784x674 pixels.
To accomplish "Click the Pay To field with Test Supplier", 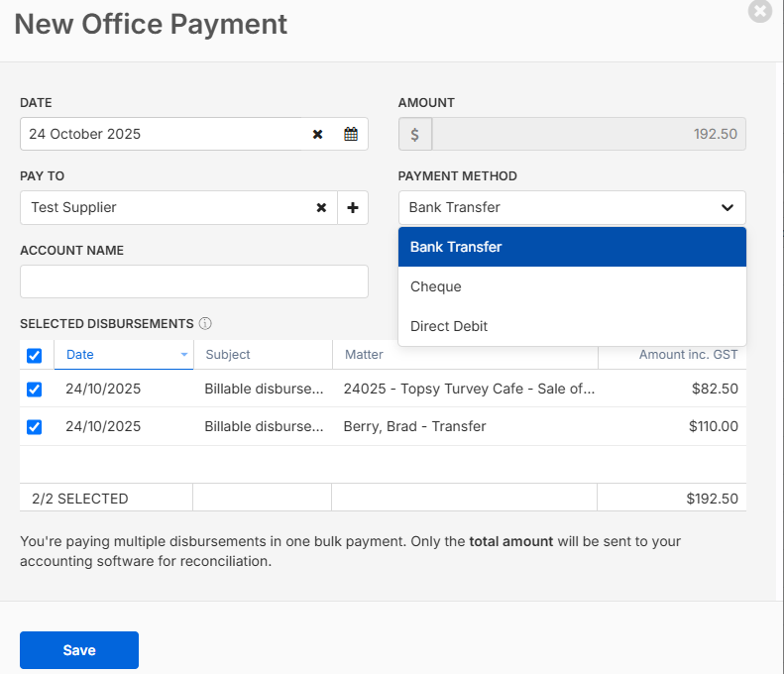I will (x=159, y=208).
